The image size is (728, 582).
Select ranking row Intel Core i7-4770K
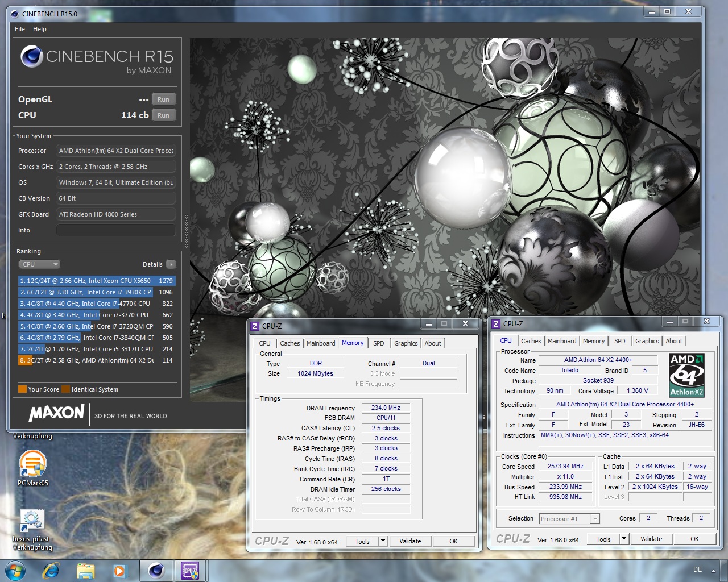pos(97,304)
